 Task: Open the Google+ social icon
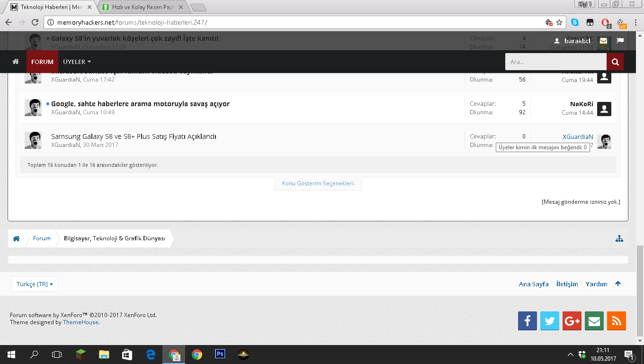tap(572, 321)
